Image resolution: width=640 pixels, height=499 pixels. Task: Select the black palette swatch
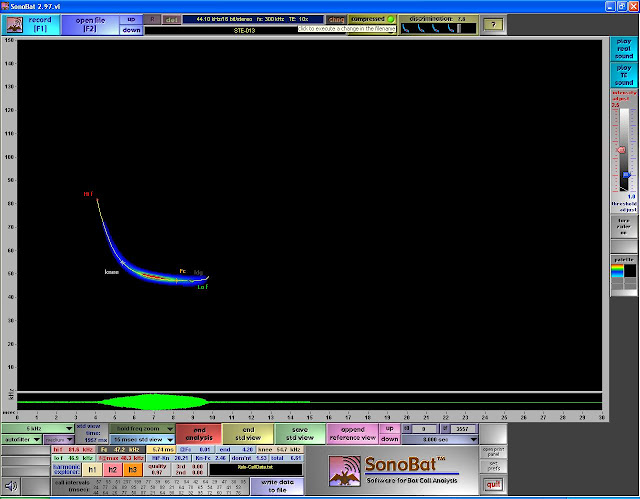[x=630, y=271]
